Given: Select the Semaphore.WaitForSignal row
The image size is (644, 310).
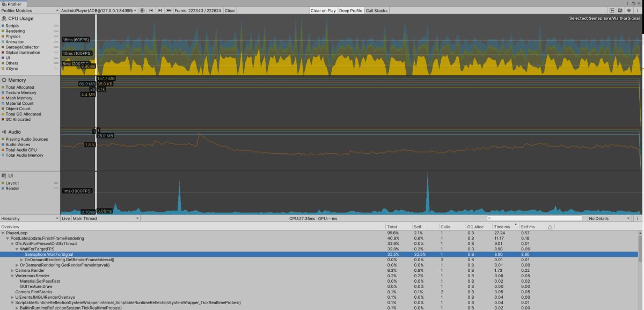Looking at the screenshot, I should (320, 254).
